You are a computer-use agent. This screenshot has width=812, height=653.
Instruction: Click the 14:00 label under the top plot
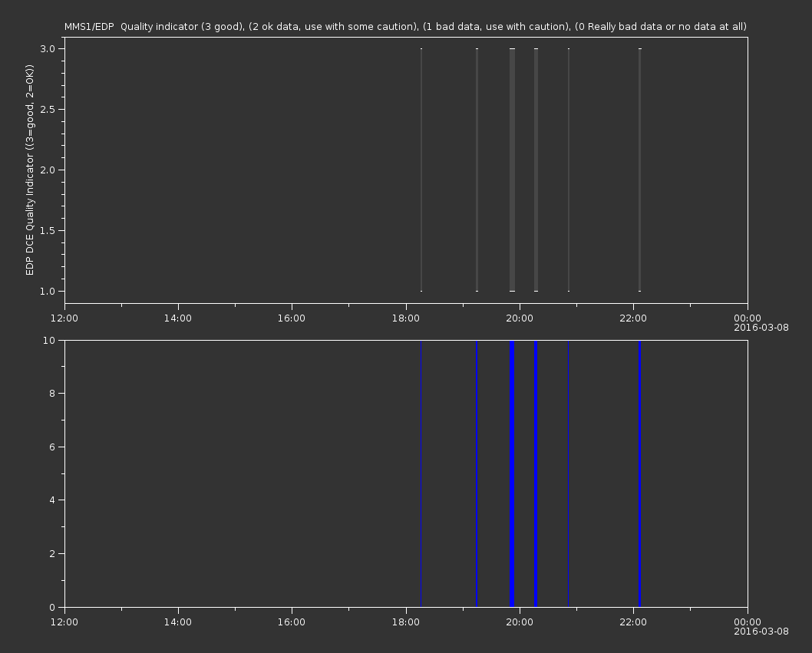tap(177, 318)
